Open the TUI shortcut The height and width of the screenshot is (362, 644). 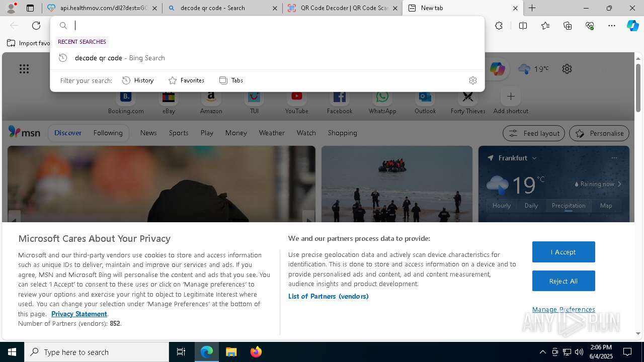coord(254,102)
